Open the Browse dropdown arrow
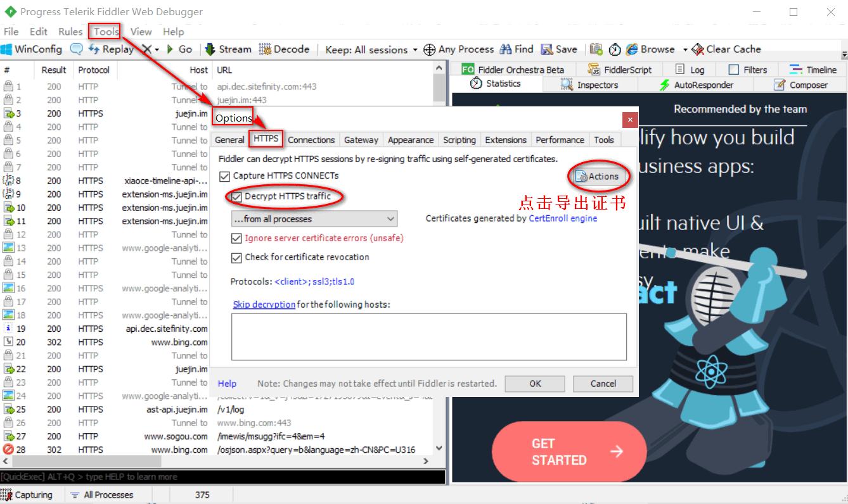Image resolution: width=848 pixels, height=504 pixels. pyautogui.click(x=684, y=49)
